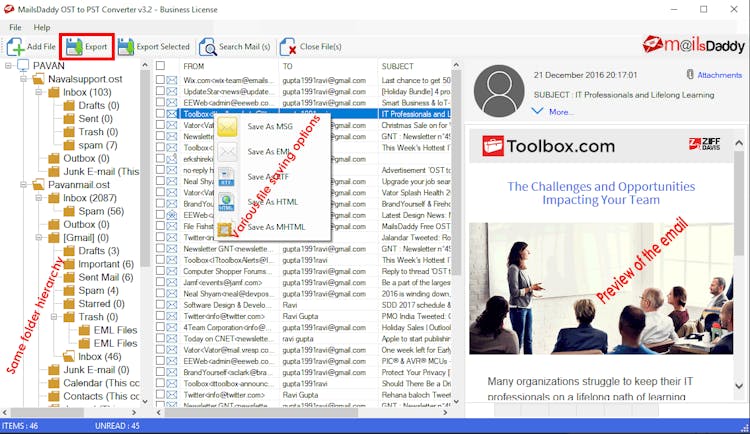Check the first EEWeb email checkbox
This screenshot has height=434, width=750.
coord(160,102)
